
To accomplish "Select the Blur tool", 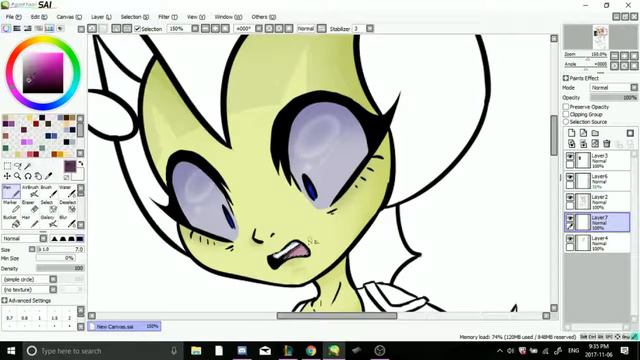I will [67, 222].
